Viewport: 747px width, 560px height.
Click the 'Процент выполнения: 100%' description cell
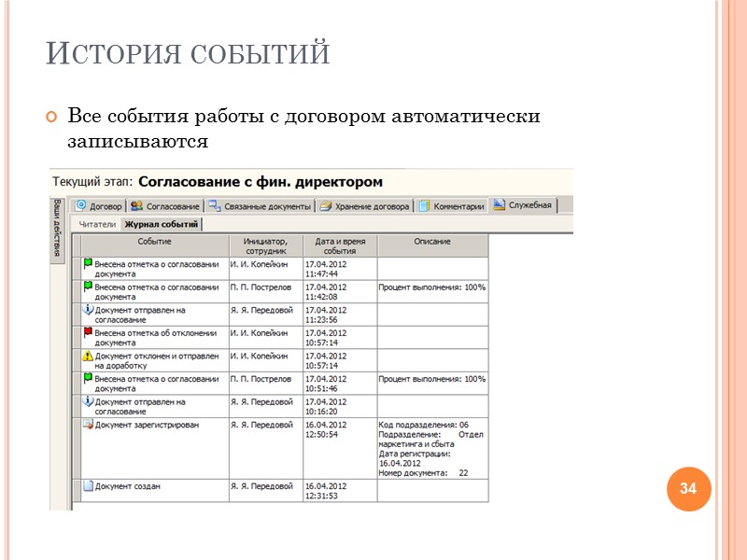tap(431, 287)
